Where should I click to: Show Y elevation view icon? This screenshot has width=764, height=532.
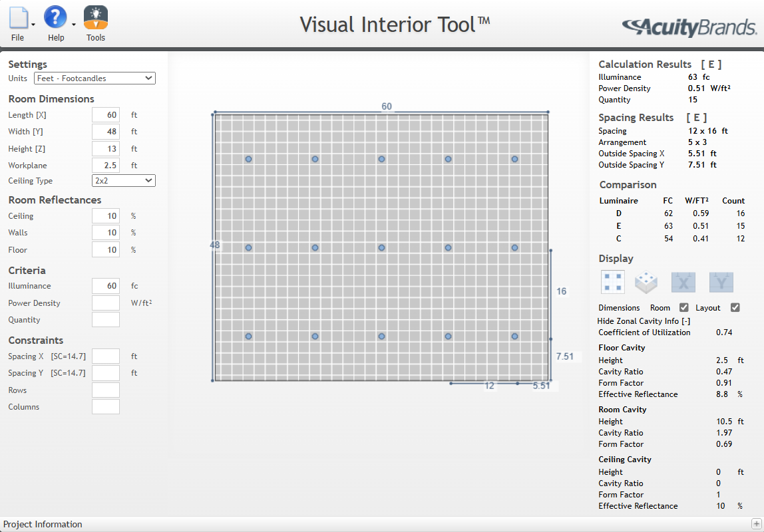[x=721, y=282]
